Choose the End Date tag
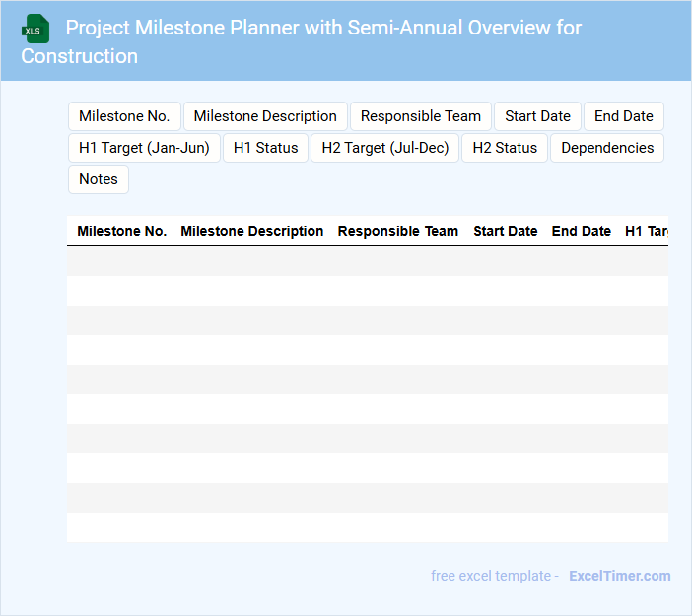Viewport: 692px width, 616px height. [x=623, y=116]
